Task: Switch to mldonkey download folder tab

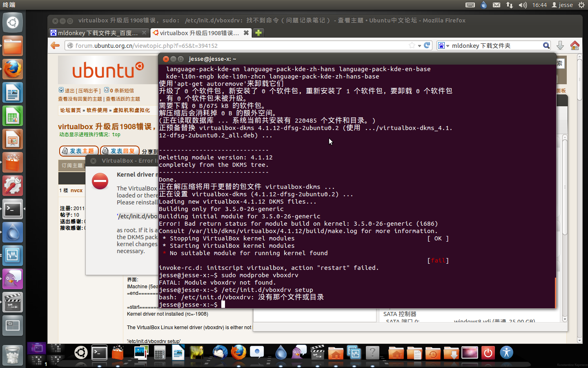Action: click(x=98, y=33)
